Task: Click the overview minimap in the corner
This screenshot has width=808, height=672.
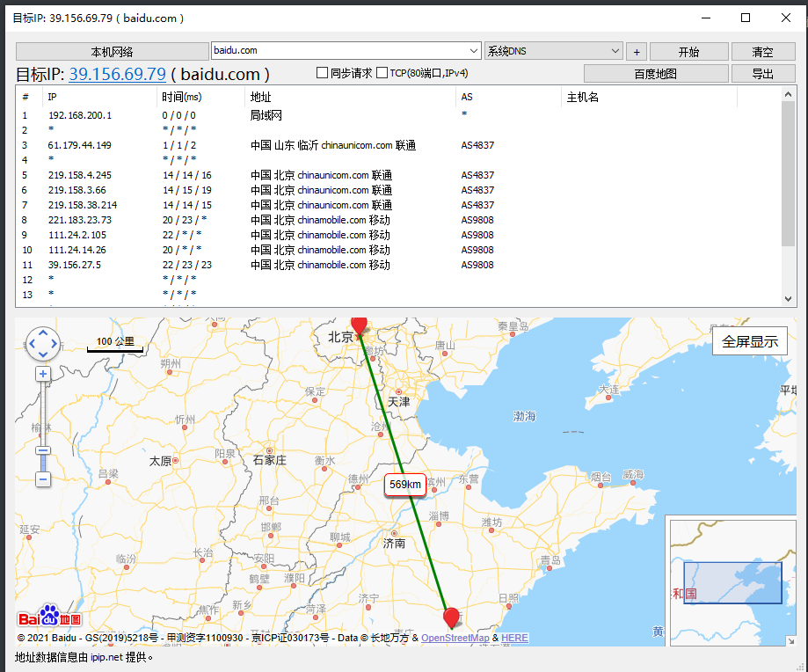Action: [732, 582]
